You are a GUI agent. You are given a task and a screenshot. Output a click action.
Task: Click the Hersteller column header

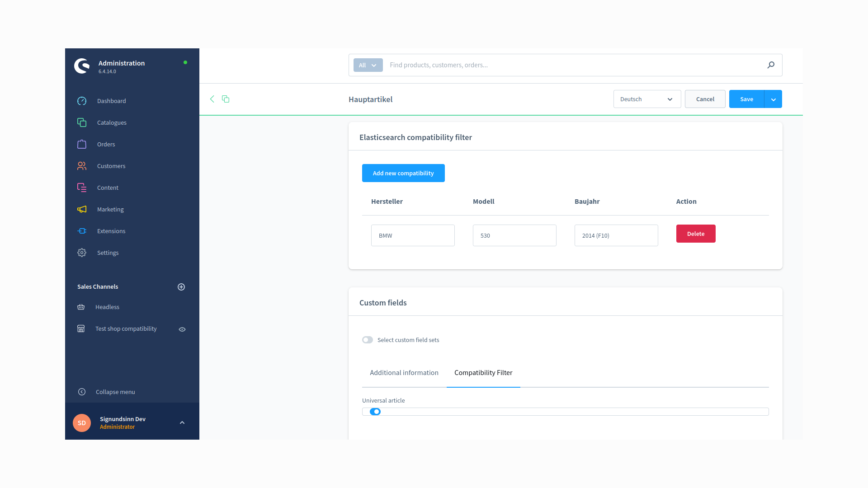click(x=387, y=202)
